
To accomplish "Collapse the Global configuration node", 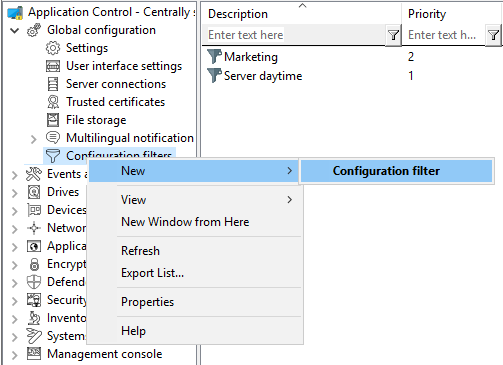I will point(14,31).
